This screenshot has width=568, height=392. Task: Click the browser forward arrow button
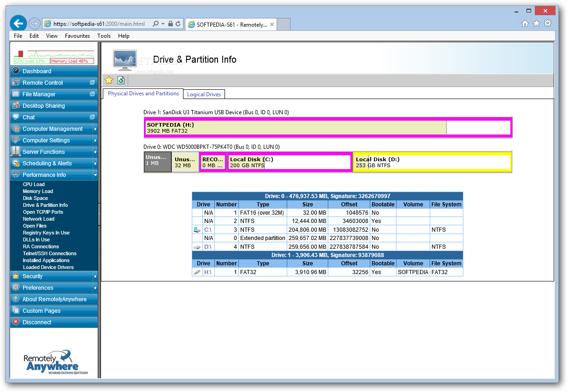click(34, 23)
